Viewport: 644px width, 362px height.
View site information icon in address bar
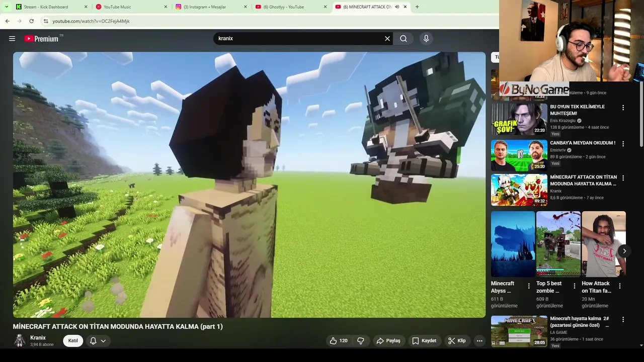click(45, 21)
